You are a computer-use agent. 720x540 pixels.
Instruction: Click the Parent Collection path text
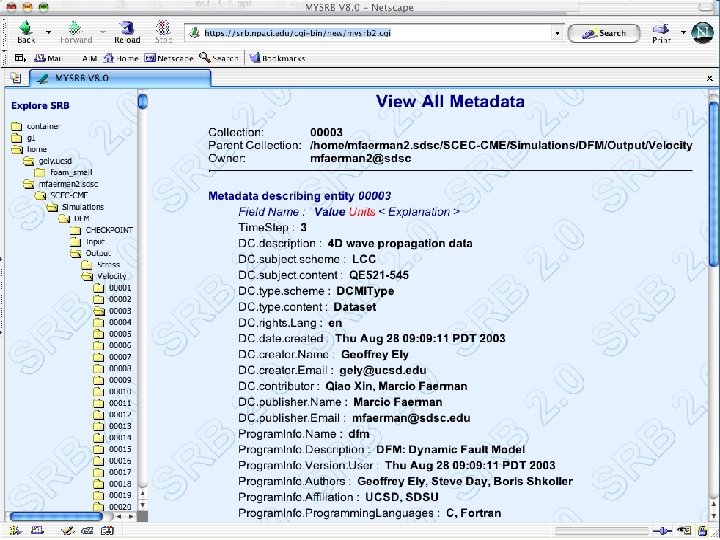pyautogui.click(x=501, y=145)
